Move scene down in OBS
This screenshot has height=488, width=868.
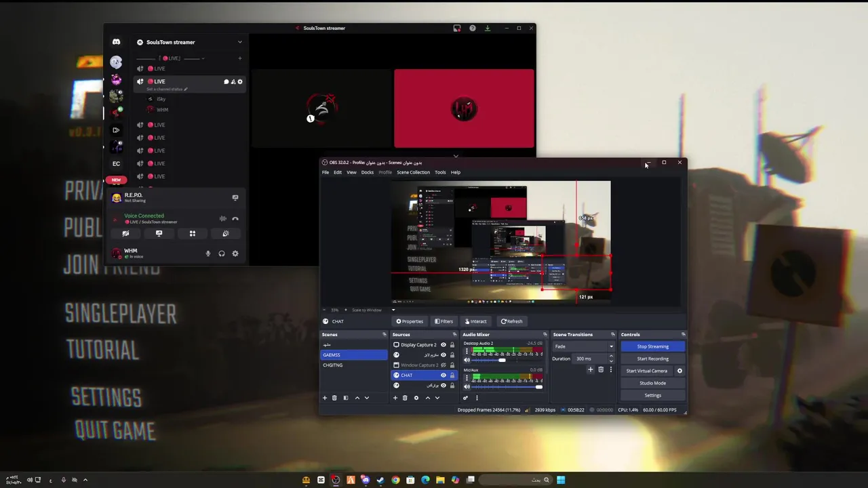pos(367,398)
